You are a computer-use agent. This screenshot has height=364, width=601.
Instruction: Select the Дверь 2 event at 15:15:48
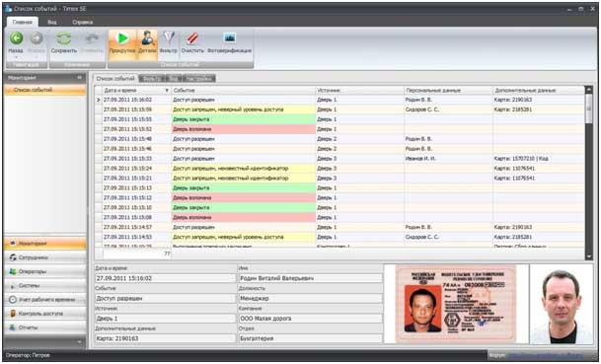coord(339,139)
